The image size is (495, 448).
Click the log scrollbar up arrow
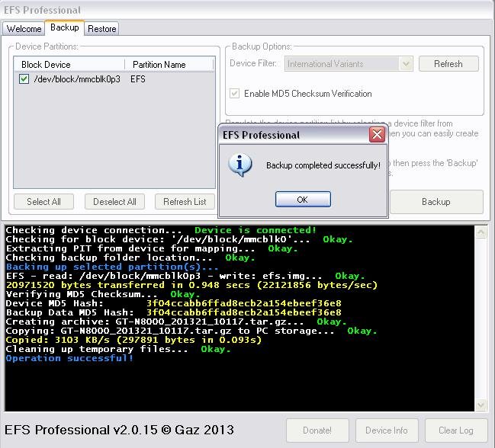click(481, 232)
